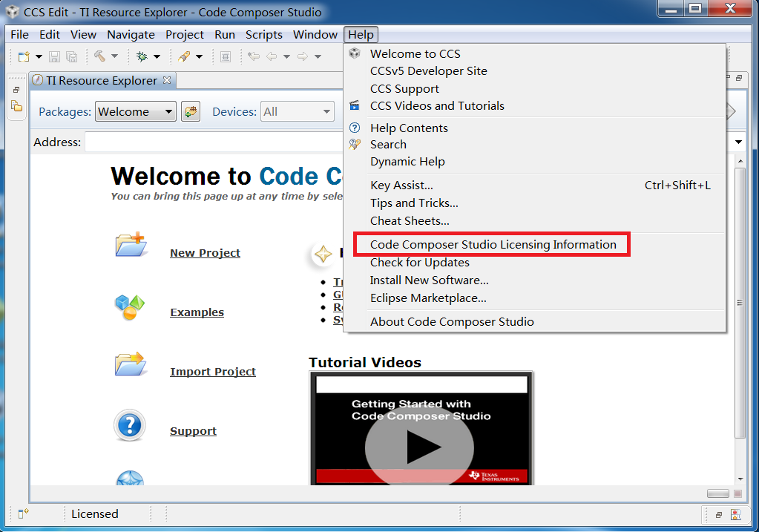Open the Project menu
The height and width of the screenshot is (532, 759).
point(185,35)
